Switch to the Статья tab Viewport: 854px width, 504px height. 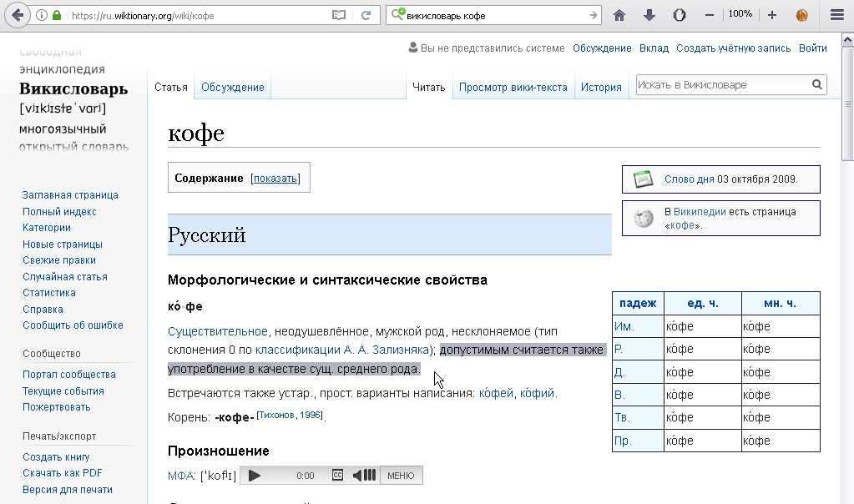tap(170, 87)
